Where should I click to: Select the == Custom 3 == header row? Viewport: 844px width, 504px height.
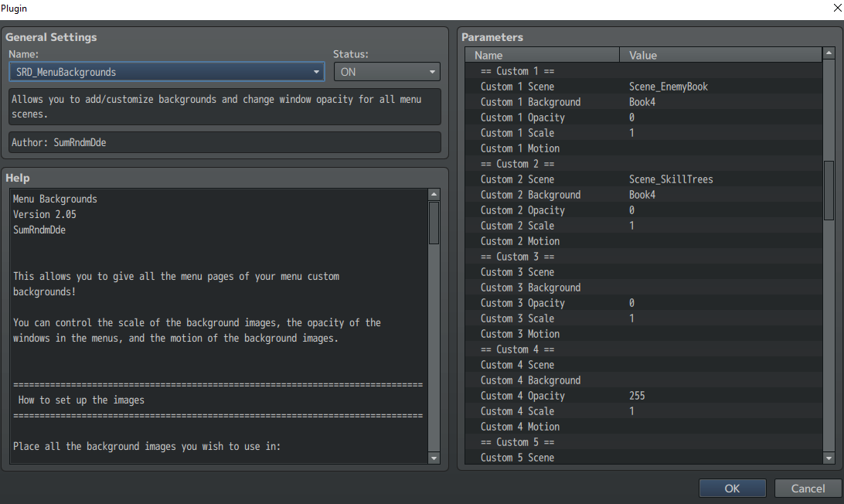[x=644, y=257]
